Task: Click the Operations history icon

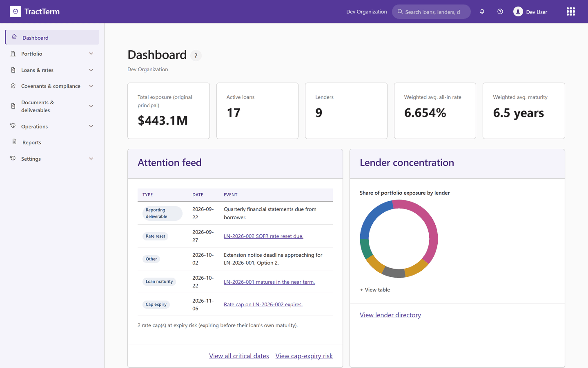Action: coord(13,126)
